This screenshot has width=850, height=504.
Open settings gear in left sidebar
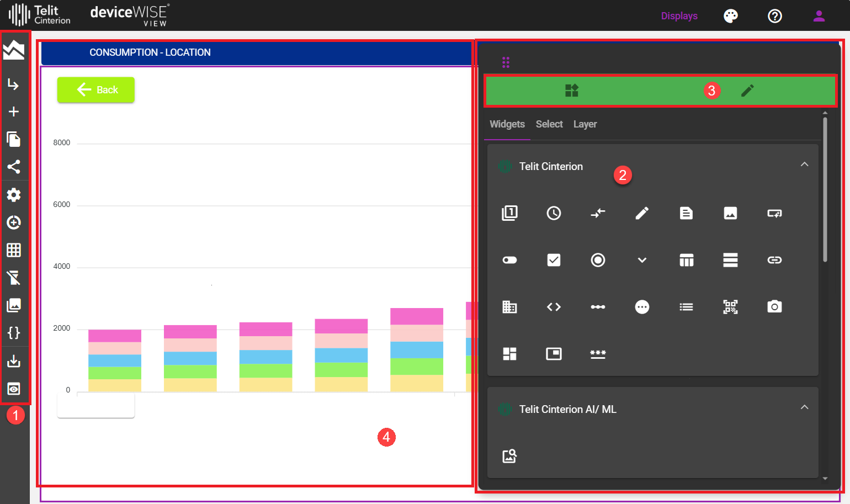pos(14,195)
